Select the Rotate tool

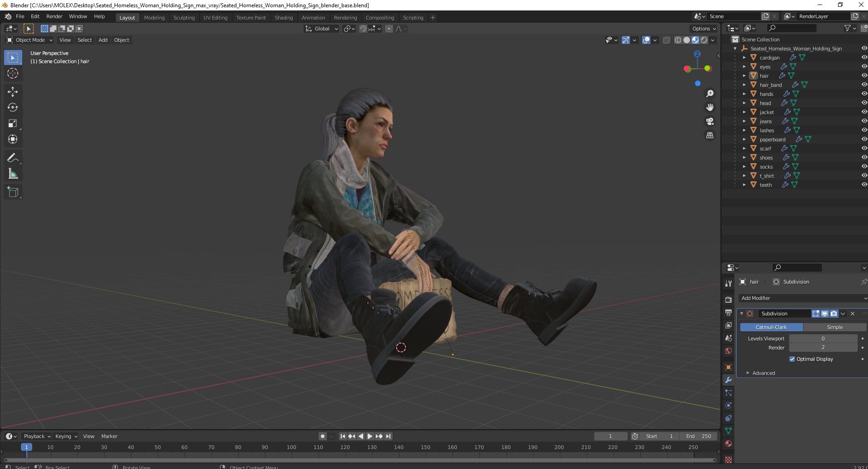pyautogui.click(x=13, y=108)
